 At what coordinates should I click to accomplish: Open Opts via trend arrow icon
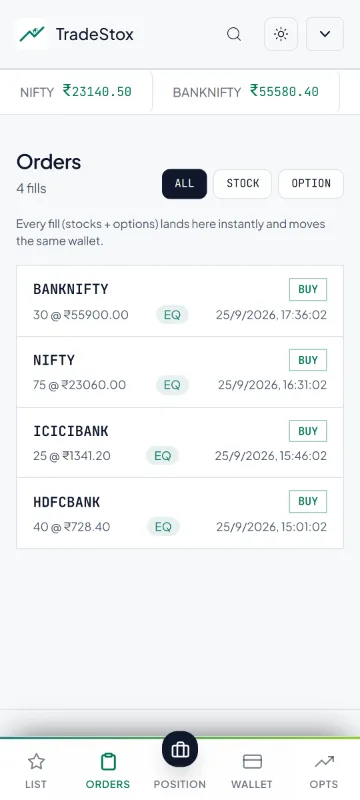click(x=324, y=762)
